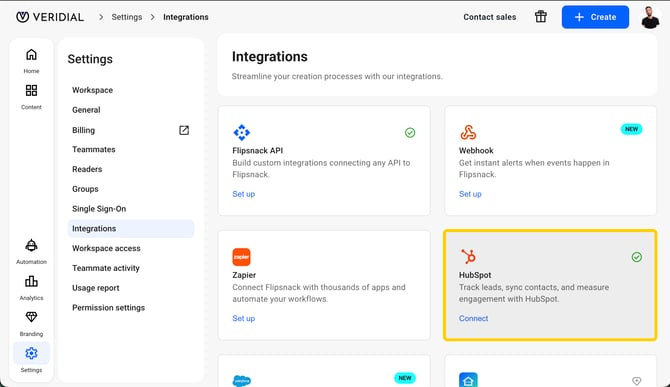Click the NEW badge on Salesforce card

coord(405,378)
